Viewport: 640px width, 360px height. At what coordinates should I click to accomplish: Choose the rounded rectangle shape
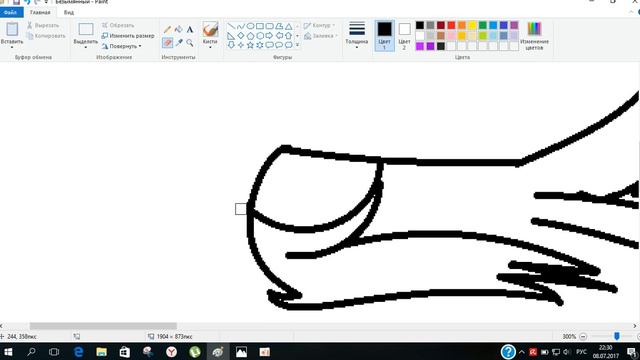coord(269,26)
